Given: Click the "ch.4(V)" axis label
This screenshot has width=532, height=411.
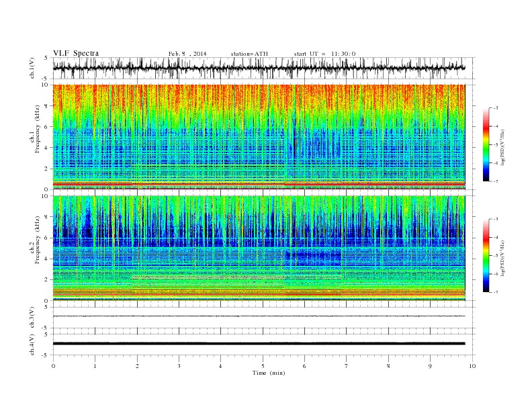Looking at the screenshot, I should [x=32, y=345].
